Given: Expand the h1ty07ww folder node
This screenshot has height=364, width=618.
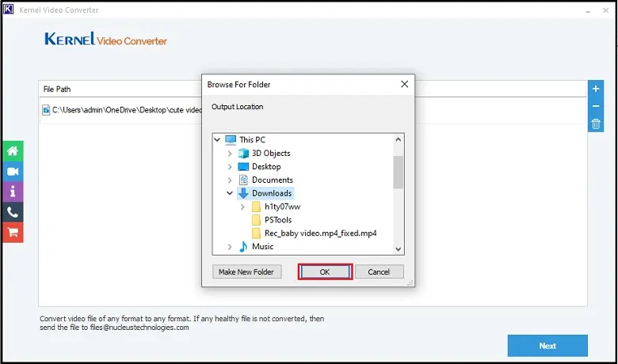Looking at the screenshot, I should coord(242,207).
